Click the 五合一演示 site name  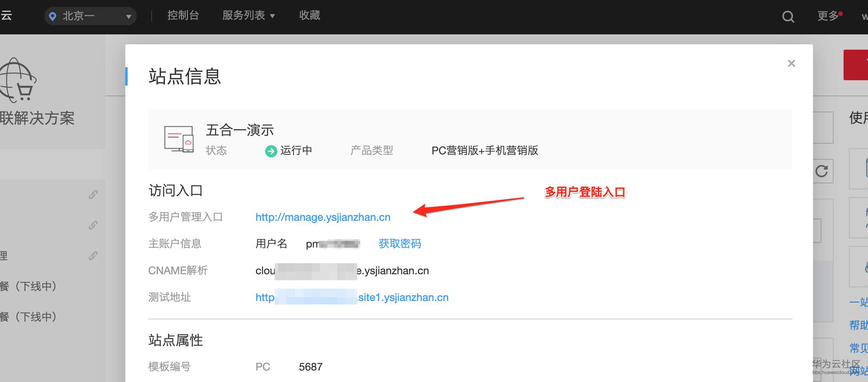(240, 130)
